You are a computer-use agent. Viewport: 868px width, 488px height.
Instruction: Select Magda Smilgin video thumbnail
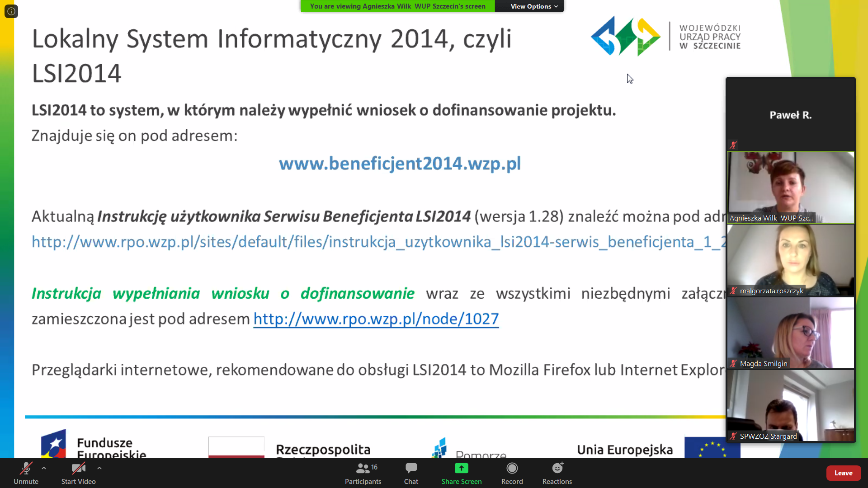point(790,333)
